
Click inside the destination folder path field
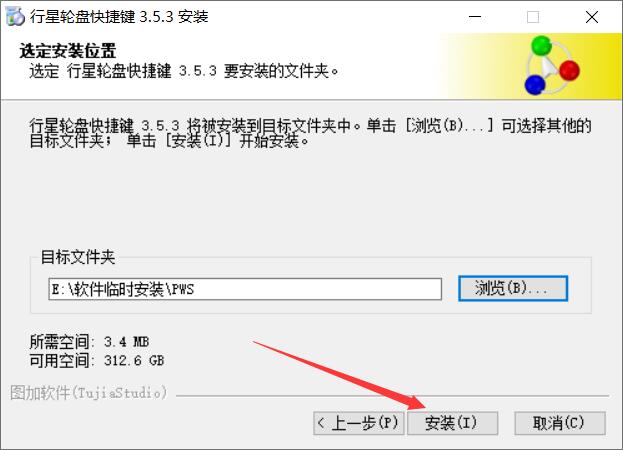(245, 289)
